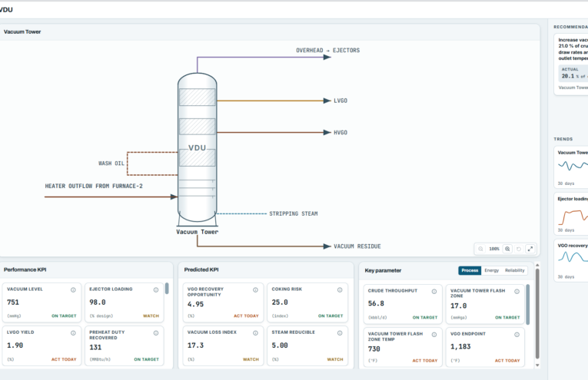Click the Key parameter inner scrollbar
The width and height of the screenshot is (588, 380).
[x=528, y=304]
